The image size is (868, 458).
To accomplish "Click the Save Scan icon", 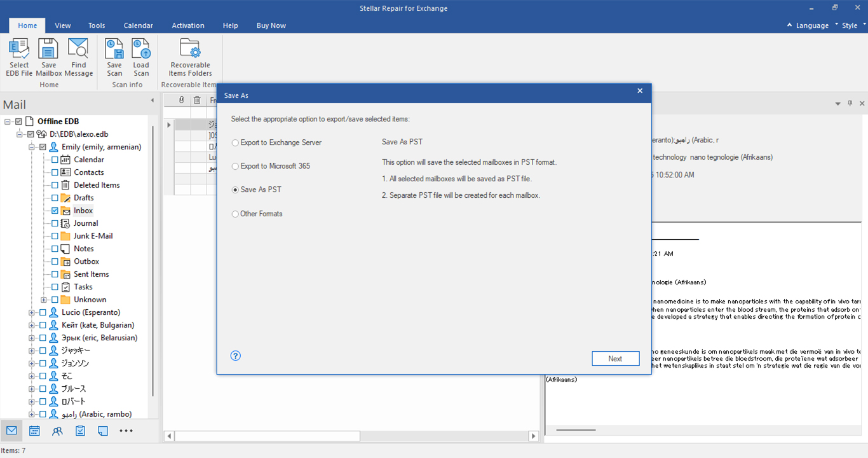I will tap(114, 57).
